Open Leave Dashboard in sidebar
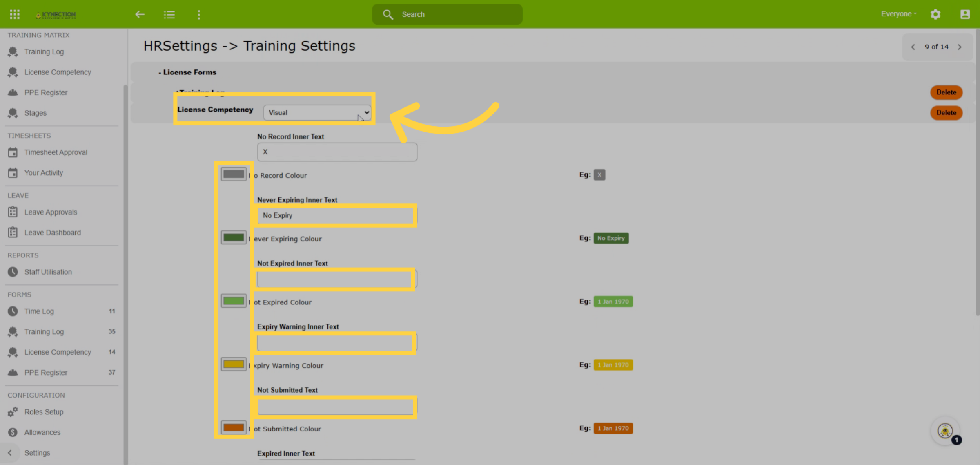 coord(52,232)
